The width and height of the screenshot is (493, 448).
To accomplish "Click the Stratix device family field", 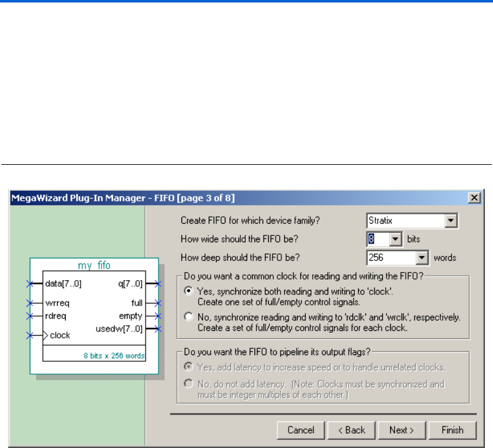I will point(406,221).
